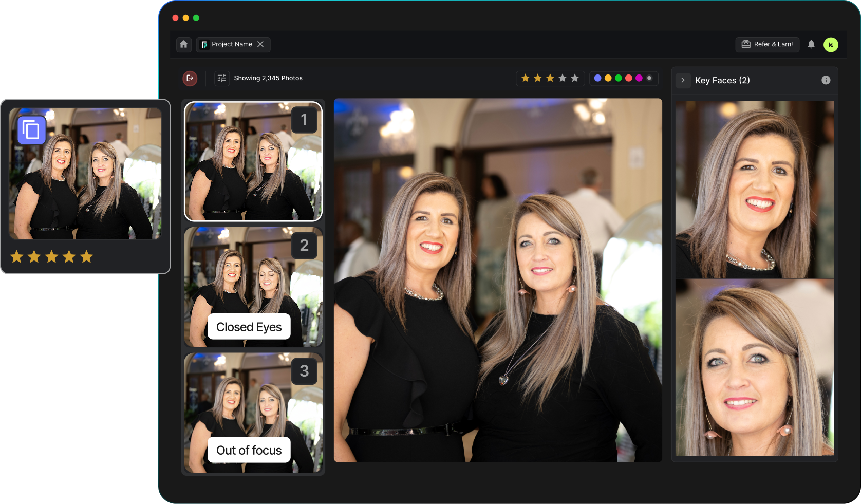This screenshot has height=504, width=861.
Task: Click the Project Name tab's app icon
Action: click(x=205, y=44)
